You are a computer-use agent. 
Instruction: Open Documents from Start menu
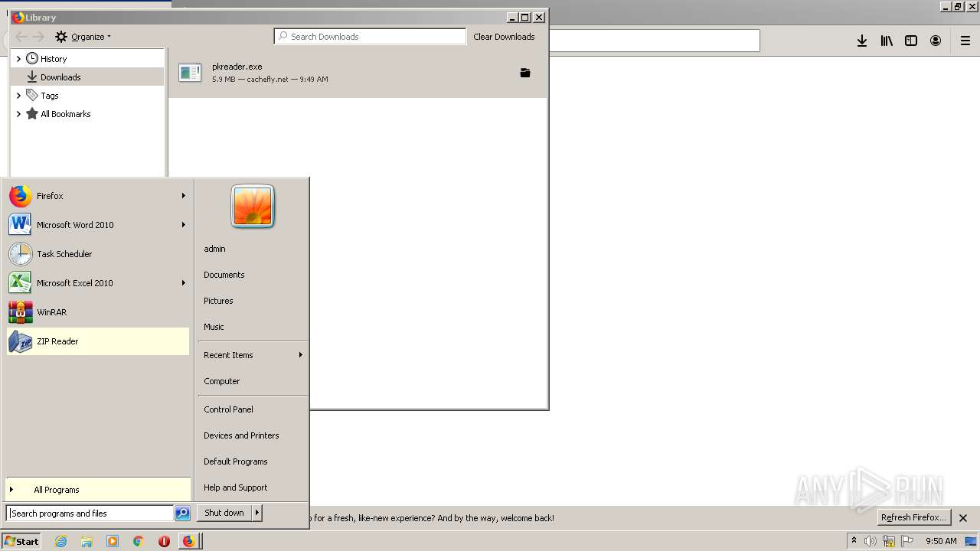224,275
